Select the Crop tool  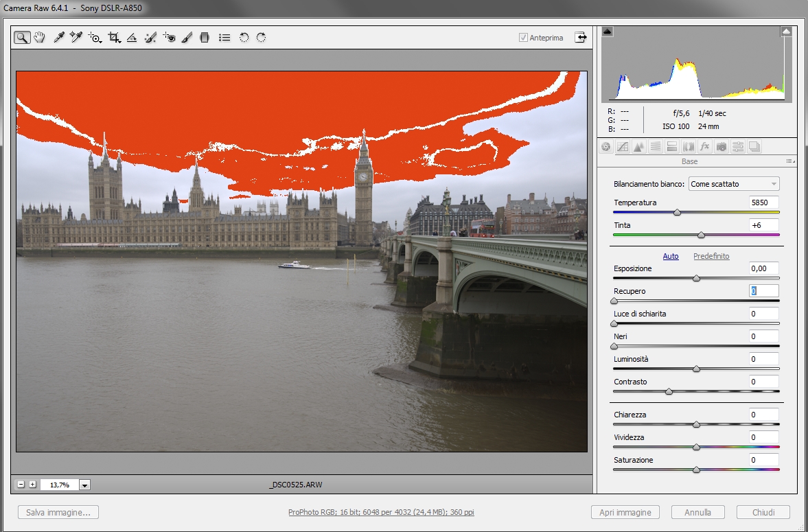(114, 38)
